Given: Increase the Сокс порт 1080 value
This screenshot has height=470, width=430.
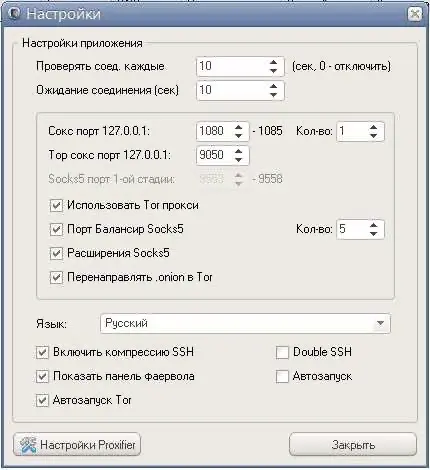Looking at the screenshot, I should pyautogui.click(x=238, y=127).
